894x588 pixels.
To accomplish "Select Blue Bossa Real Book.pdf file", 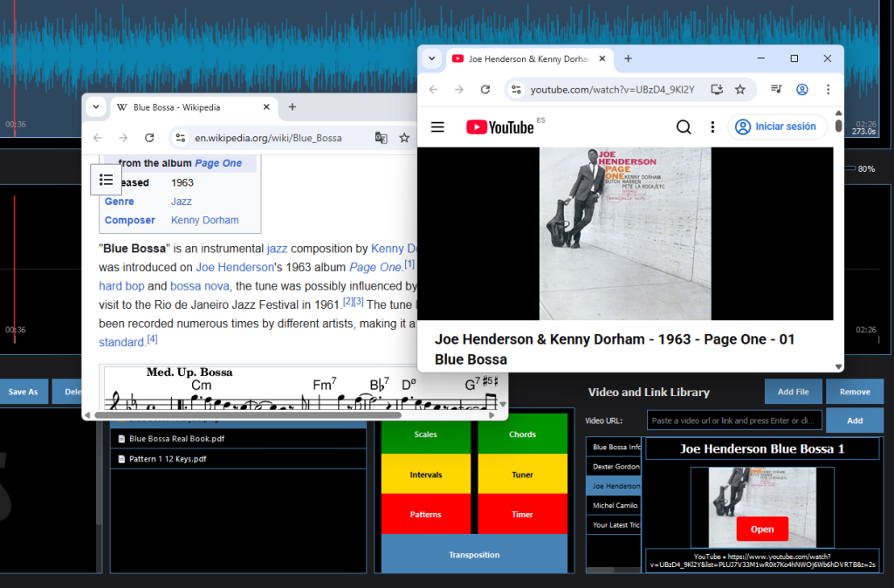I will pyautogui.click(x=177, y=439).
